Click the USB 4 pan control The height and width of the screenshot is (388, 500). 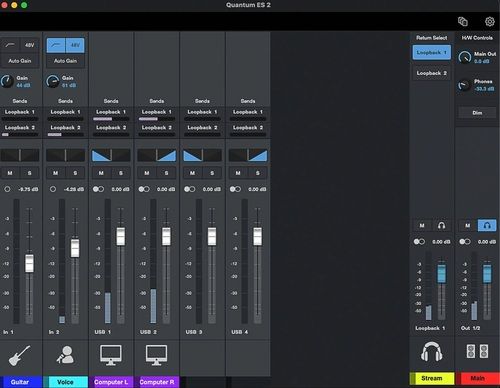click(x=248, y=155)
